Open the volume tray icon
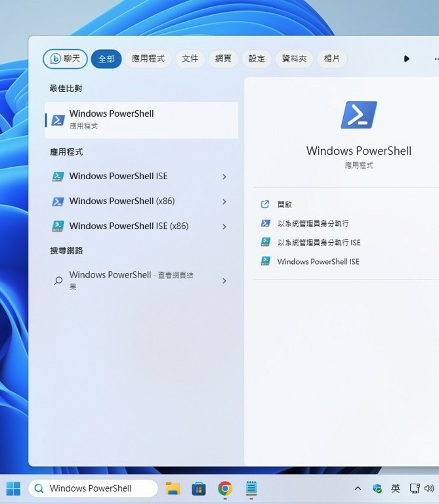Viewport: 439px width, 504px height. click(429, 488)
